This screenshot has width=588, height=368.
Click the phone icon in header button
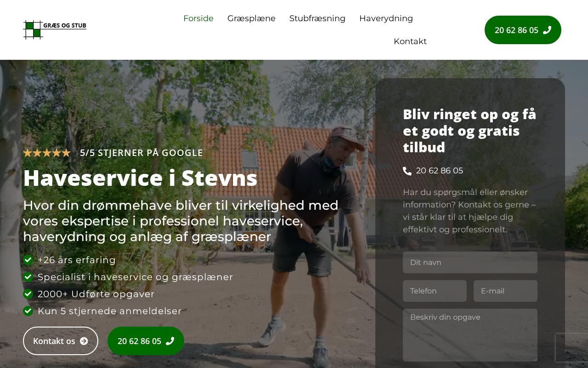tap(547, 30)
